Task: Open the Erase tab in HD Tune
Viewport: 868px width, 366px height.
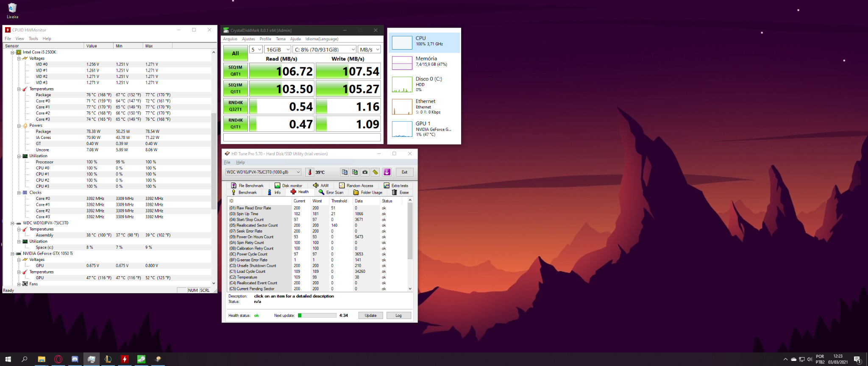Action: 401,192
